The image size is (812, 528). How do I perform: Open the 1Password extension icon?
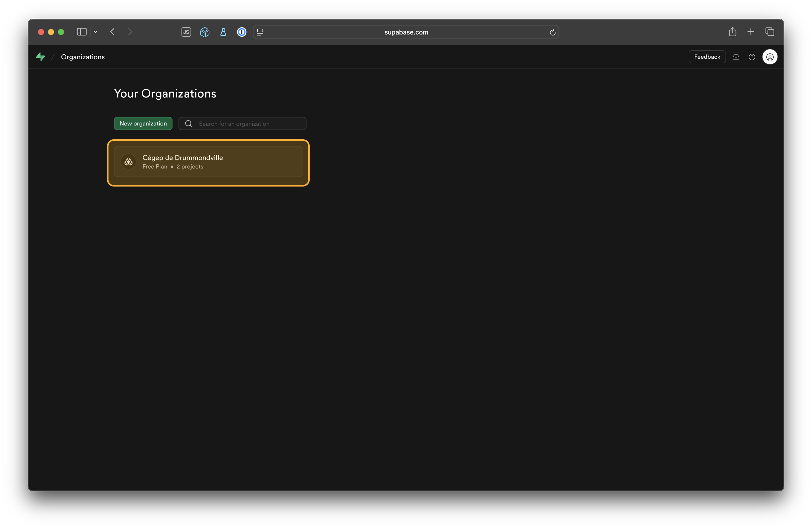tap(241, 32)
